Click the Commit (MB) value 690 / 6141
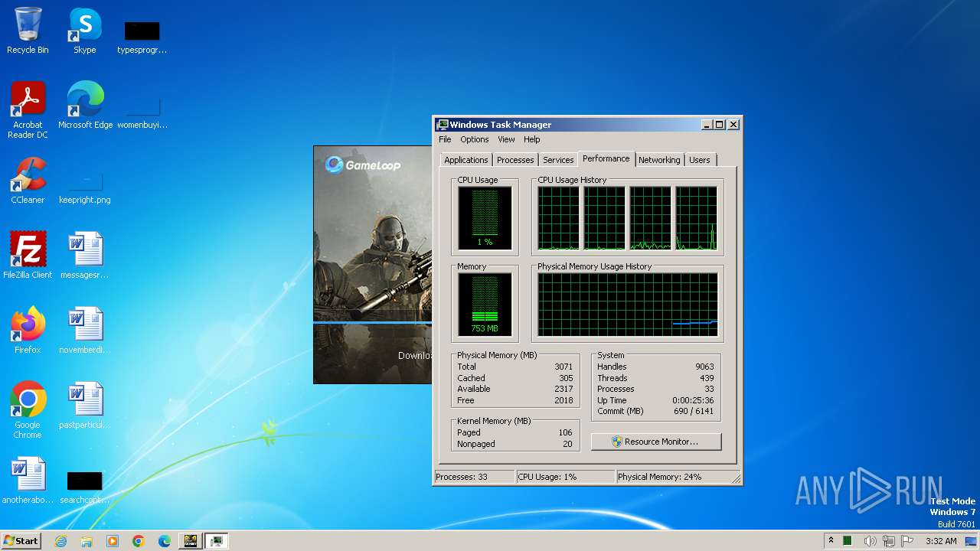 694,411
